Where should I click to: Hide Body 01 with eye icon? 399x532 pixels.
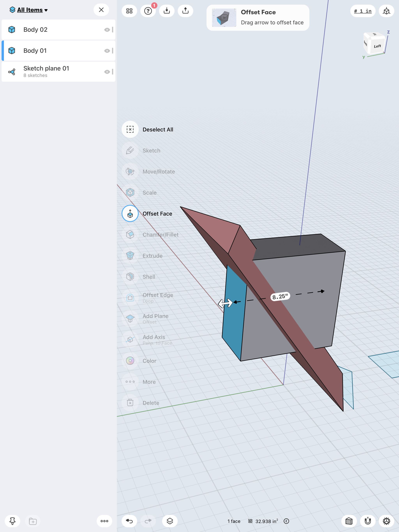pos(107,51)
